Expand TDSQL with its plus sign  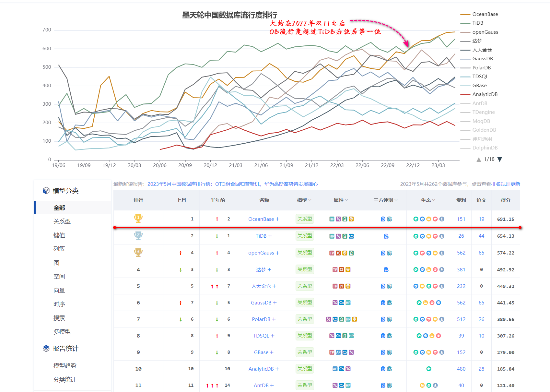point(273,336)
